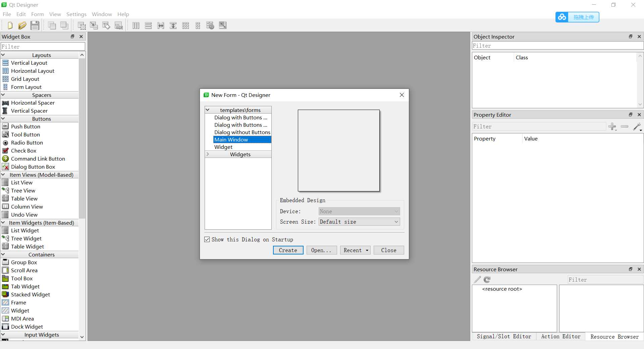The height and width of the screenshot is (349, 644).
Task: Click the reload icon in Resource Browser
Action: 487,279
